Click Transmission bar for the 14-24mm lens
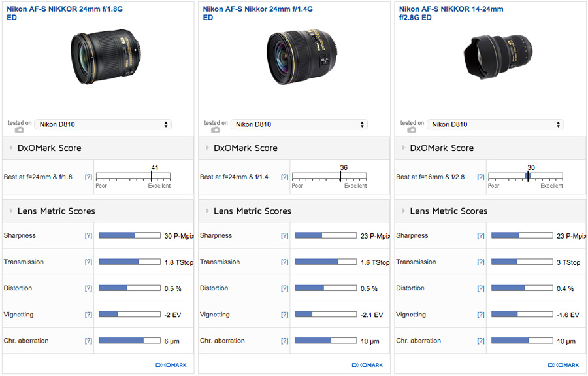Viewport: 588px width, 376px height. click(x=521, y=262)
